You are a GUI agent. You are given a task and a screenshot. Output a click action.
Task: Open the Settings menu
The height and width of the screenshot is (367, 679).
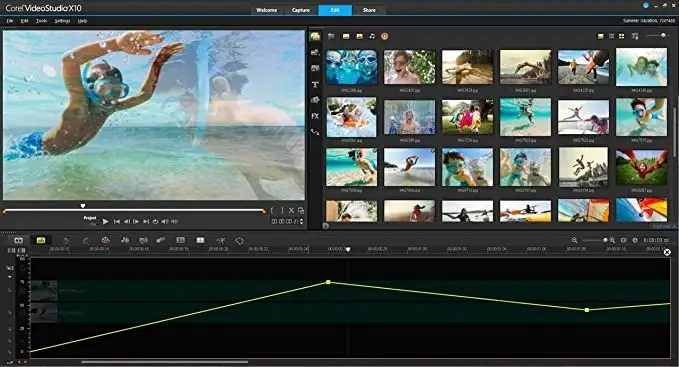(62, 21)
